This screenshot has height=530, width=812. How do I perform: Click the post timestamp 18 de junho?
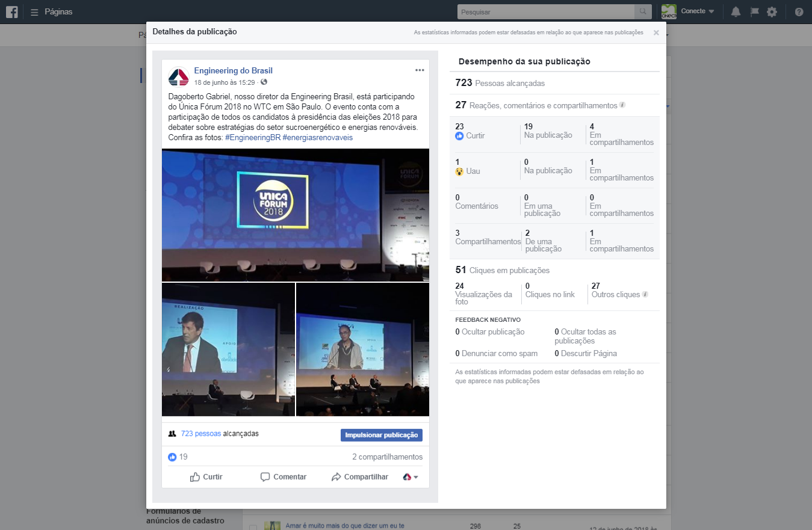click(x=225, y=82)
